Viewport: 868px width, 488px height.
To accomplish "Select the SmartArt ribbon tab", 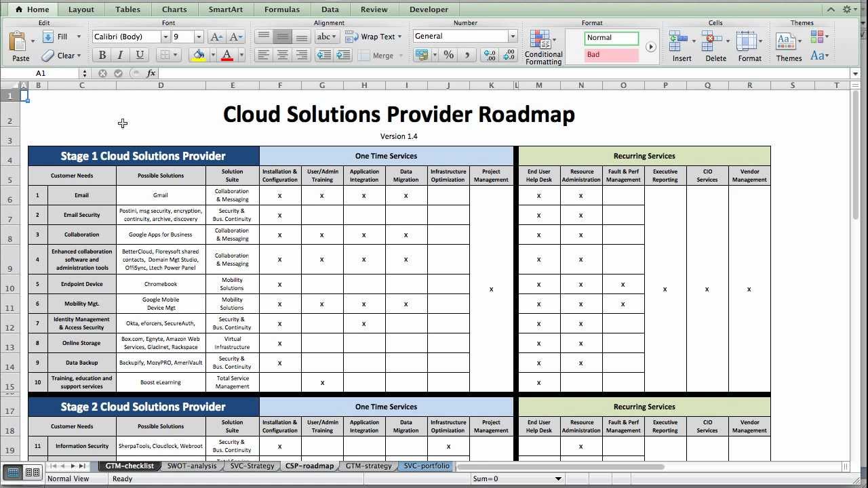I will [x=226, y=9].
